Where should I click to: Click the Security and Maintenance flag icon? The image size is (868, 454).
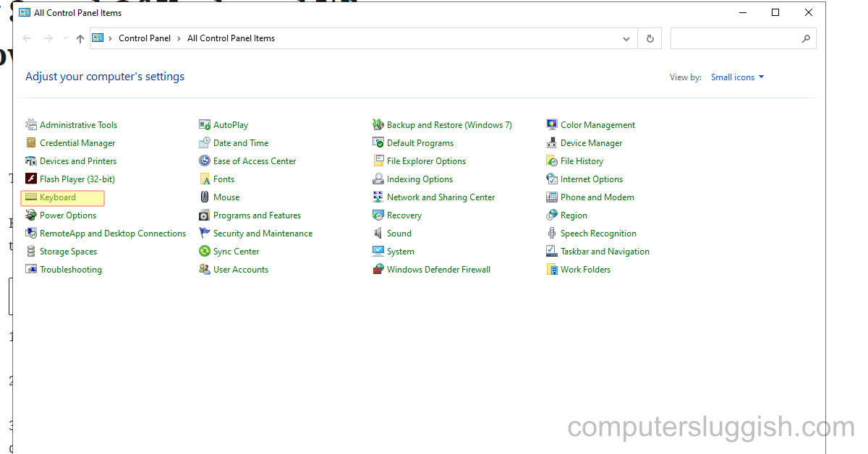[x=205, y=234]
